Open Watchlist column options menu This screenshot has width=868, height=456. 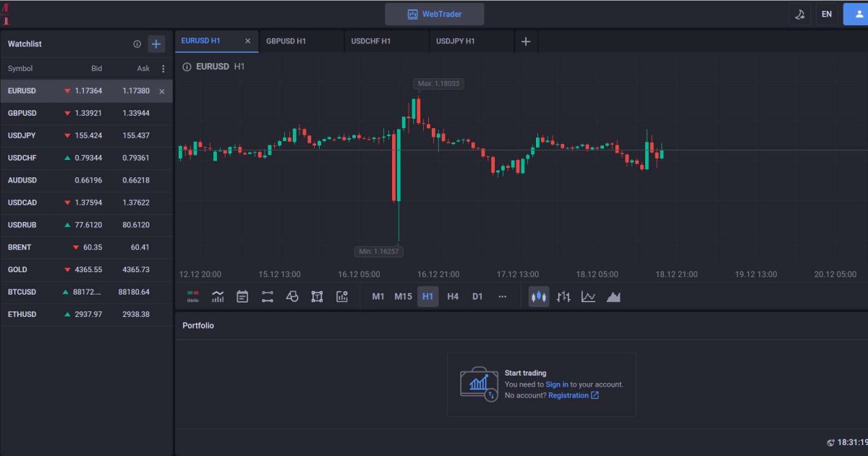pos(163,69)
